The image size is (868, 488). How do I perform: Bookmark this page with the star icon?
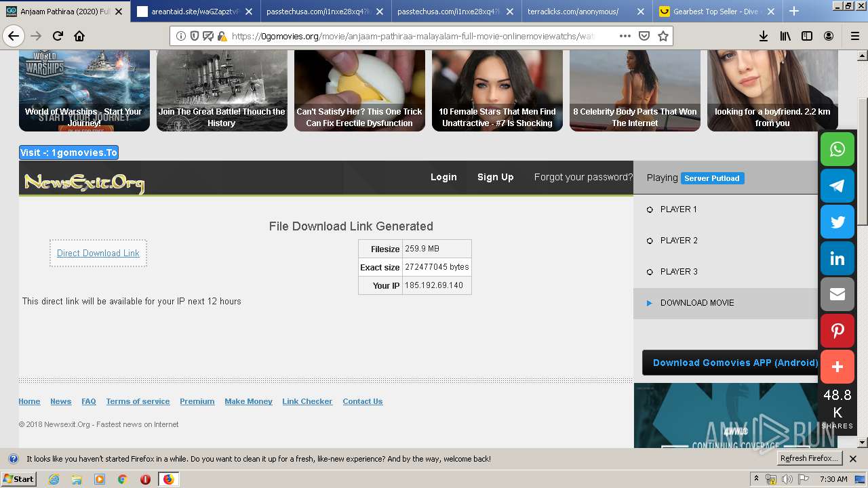[663, 36]
